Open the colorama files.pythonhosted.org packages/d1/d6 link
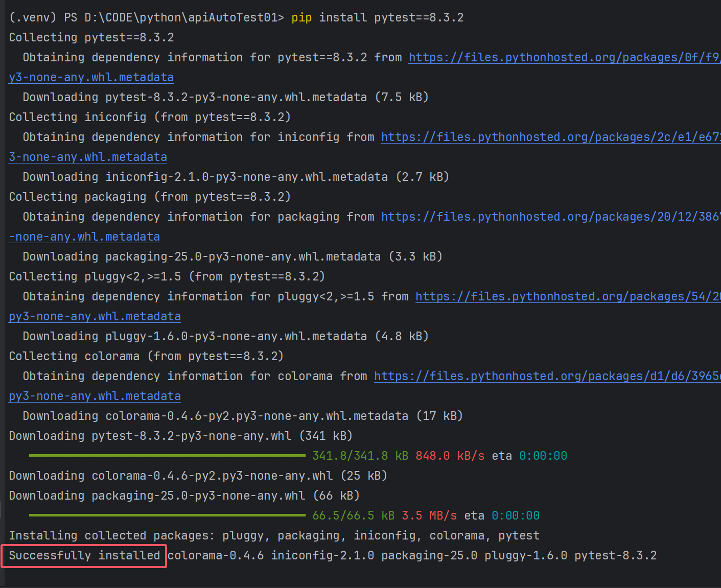The height and width of the screenshot is (588, 721). (x=547, y=376)
